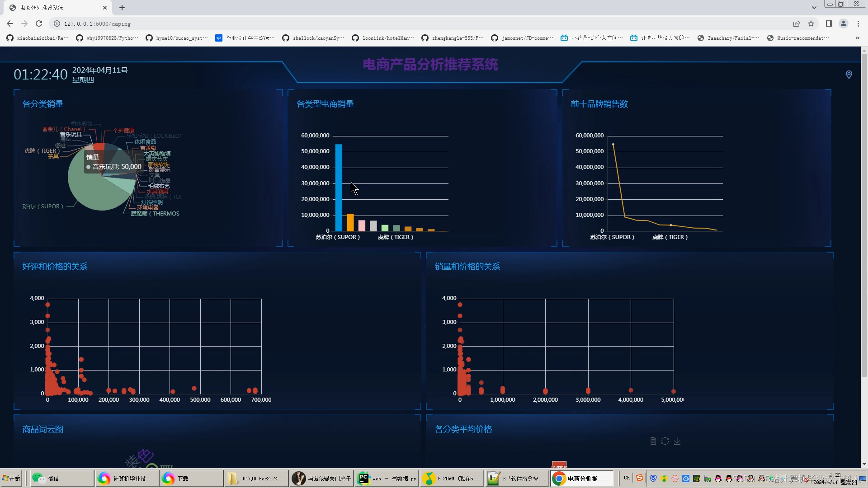Viewport: 868px width, 488px height.
Task: Click the data view icon in average price chart
Action: click(653, 441)
